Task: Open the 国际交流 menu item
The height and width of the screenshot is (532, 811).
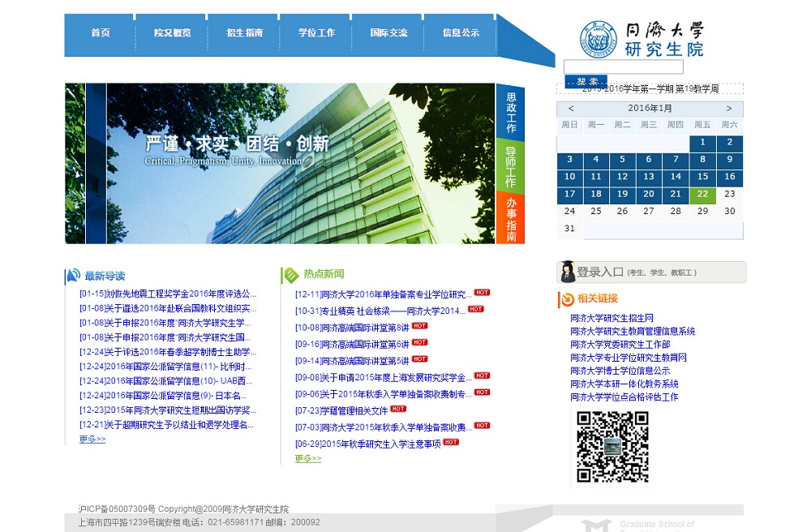Action: tap(388, 32)
